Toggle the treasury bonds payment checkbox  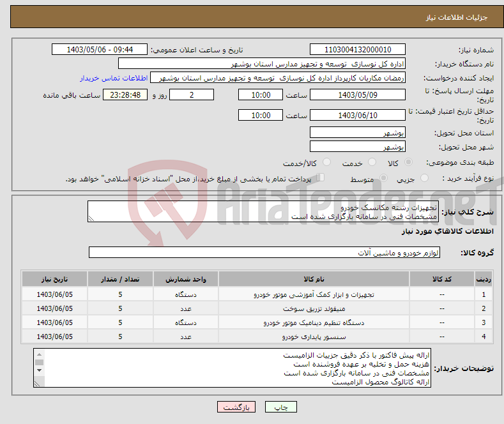[321, 178]
